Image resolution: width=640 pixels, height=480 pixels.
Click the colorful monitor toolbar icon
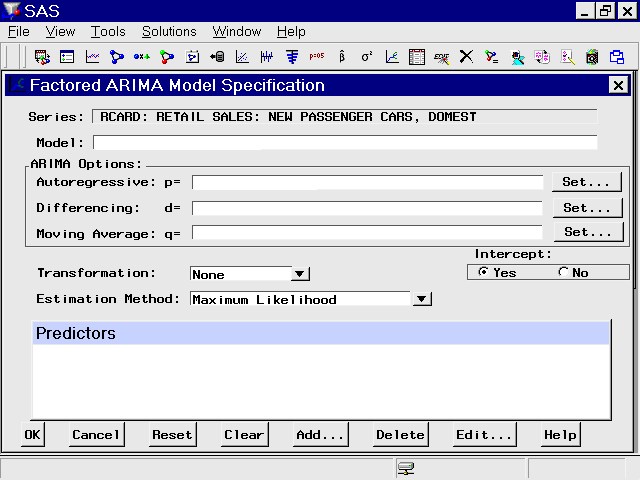[518, 57]
